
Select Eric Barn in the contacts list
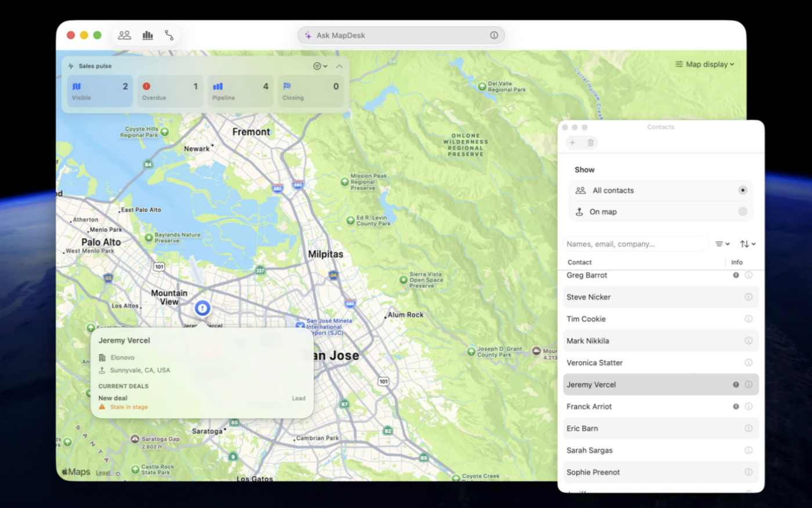pos(661,428)
